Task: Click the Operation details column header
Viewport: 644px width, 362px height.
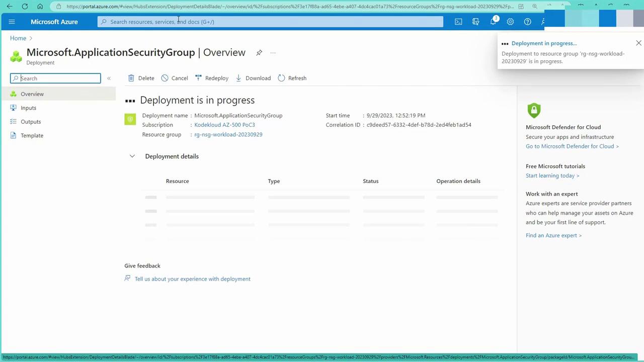Action: tap(458, 181)
